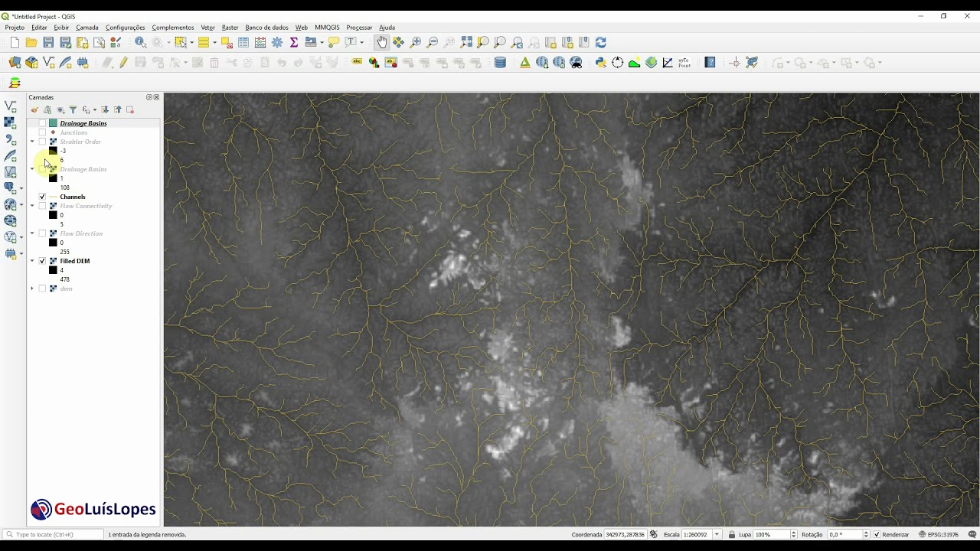Open the Projeto menu
Image resolution: width=980 pixels, height=551 pixels.
tap(15, 28)
